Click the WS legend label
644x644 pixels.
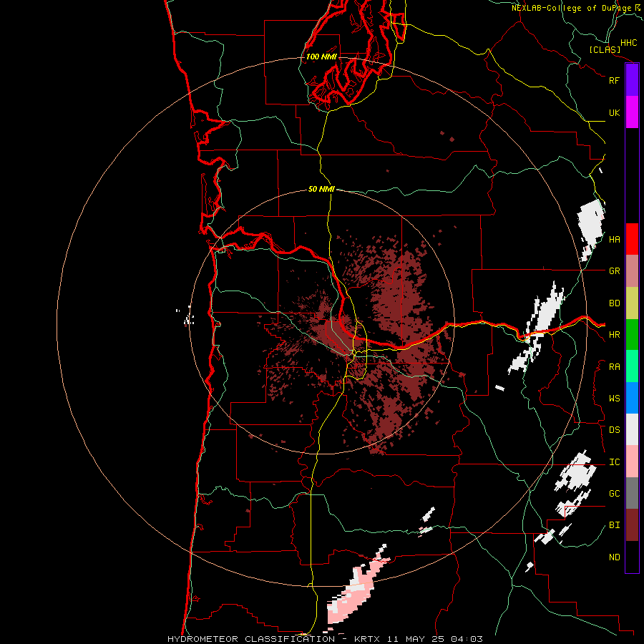click(x=614, y=399)
